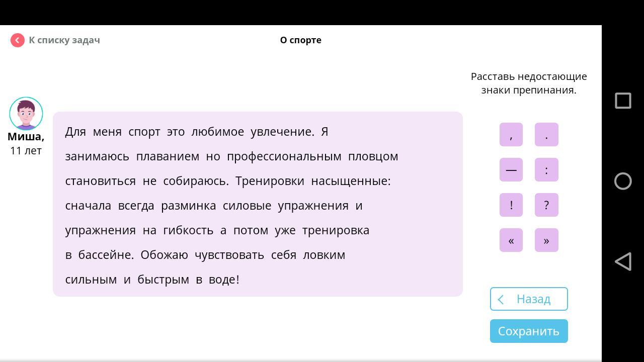Screen dimensions: 644x362
Task: Pick the dash punctuation button
Action: click(x=511, y=170)
